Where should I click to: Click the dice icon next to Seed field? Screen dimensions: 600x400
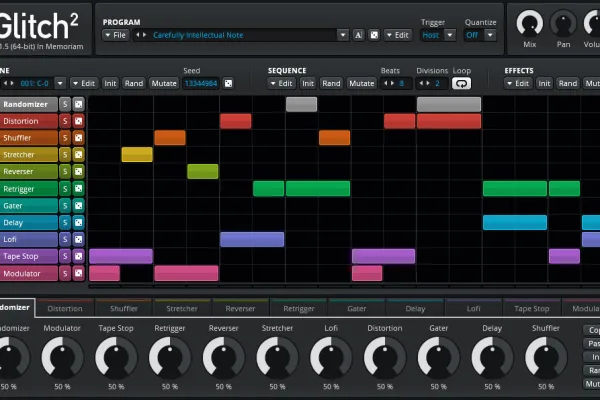(x=228, y=83)
